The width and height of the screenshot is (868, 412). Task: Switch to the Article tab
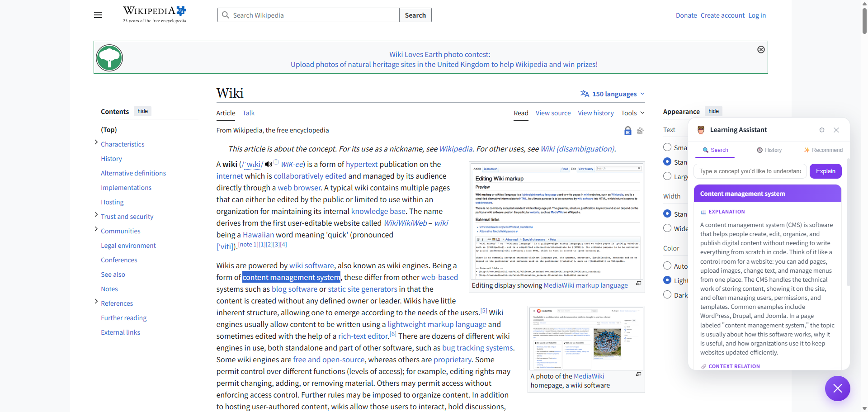pos(226,113)
